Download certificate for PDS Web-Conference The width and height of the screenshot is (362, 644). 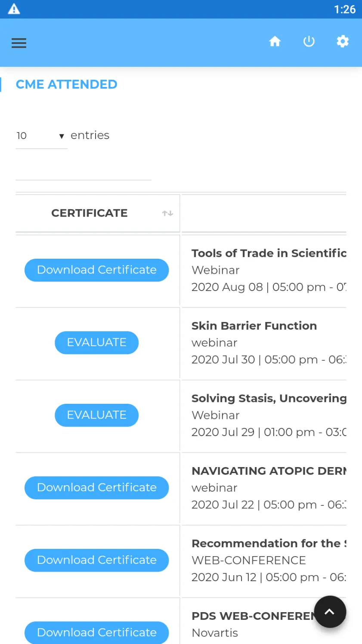96,632
